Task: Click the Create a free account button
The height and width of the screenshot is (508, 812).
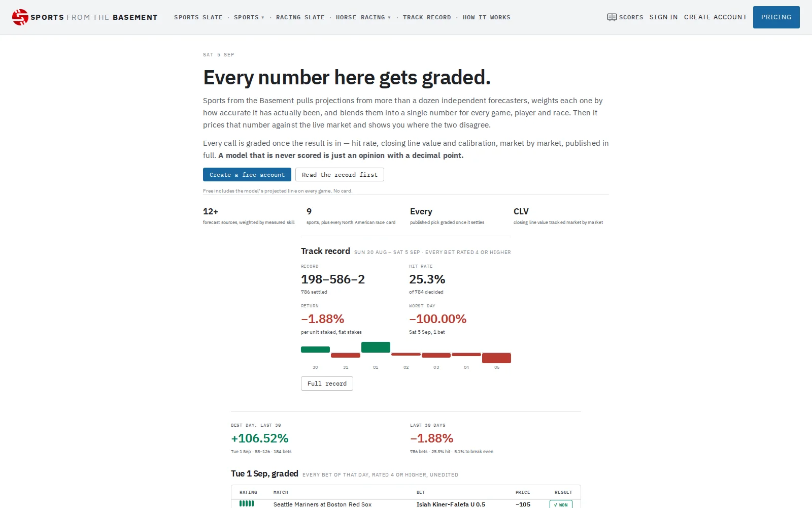Action: (247, 175)
